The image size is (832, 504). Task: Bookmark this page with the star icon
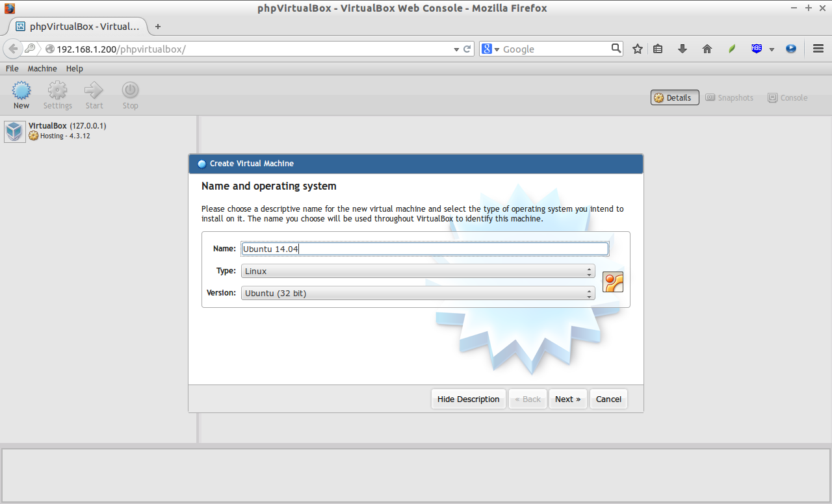point(638,49)
